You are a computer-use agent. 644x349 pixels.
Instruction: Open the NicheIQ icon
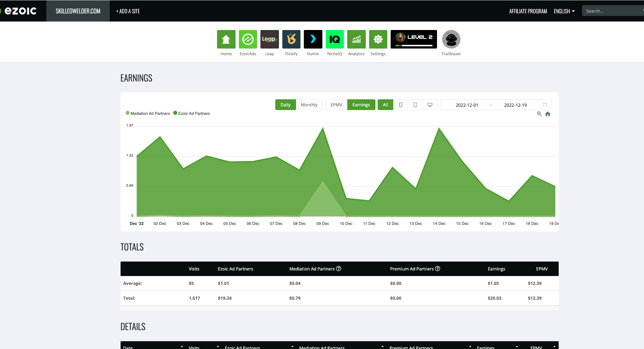point(335,39)
